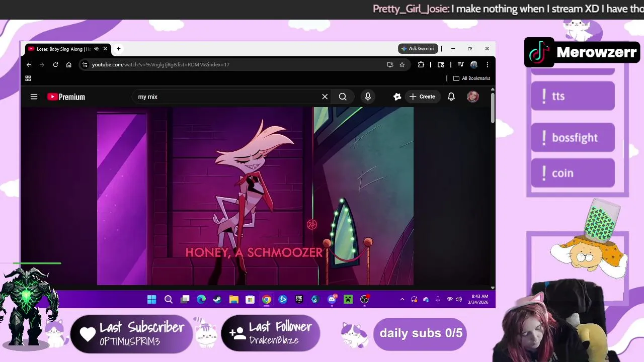Open the YouTube Ask AI sparkle icon
The width and height of the screenshot is (644, 362).
(x=397, y=97)
